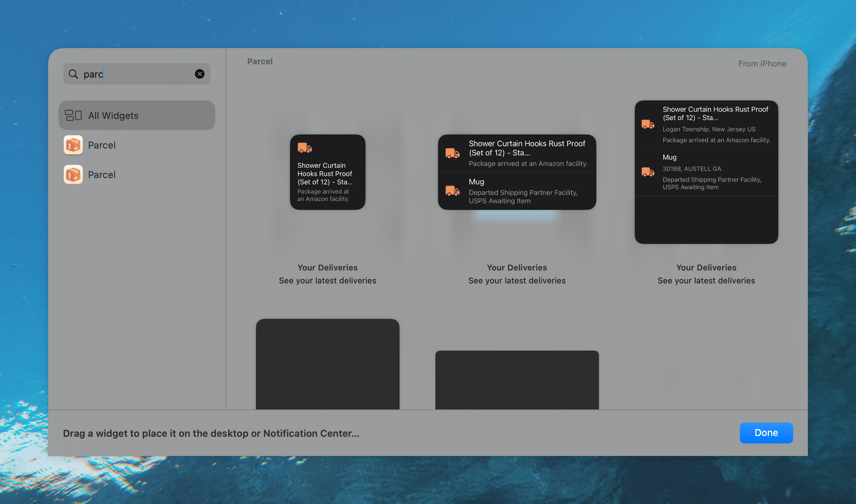Click the All Widgets grid icon

coord(73,115)
